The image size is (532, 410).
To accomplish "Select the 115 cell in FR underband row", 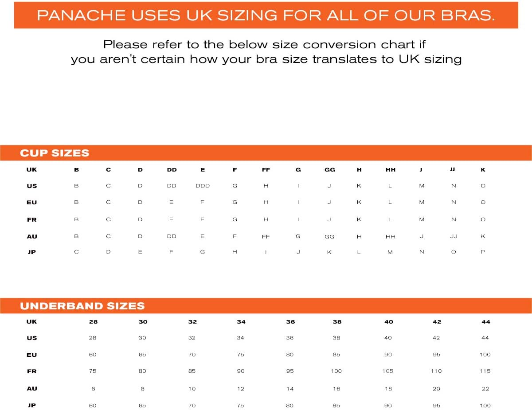I will coord(485,371).
